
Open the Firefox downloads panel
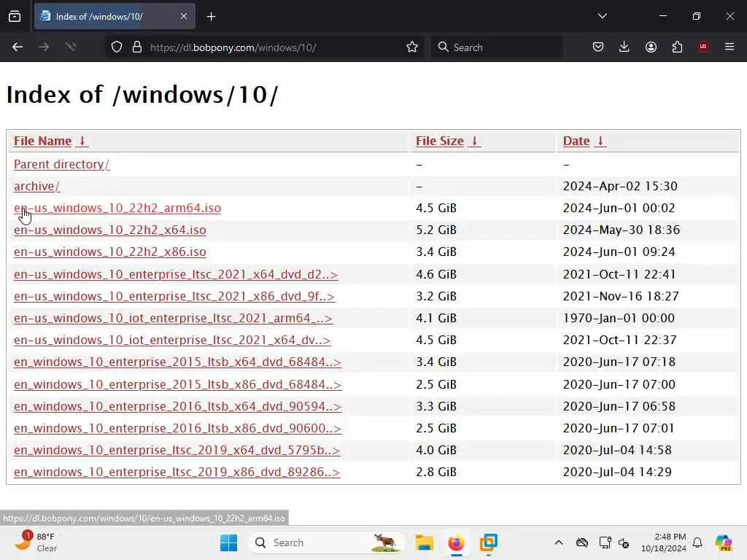[x=624, y=47]
